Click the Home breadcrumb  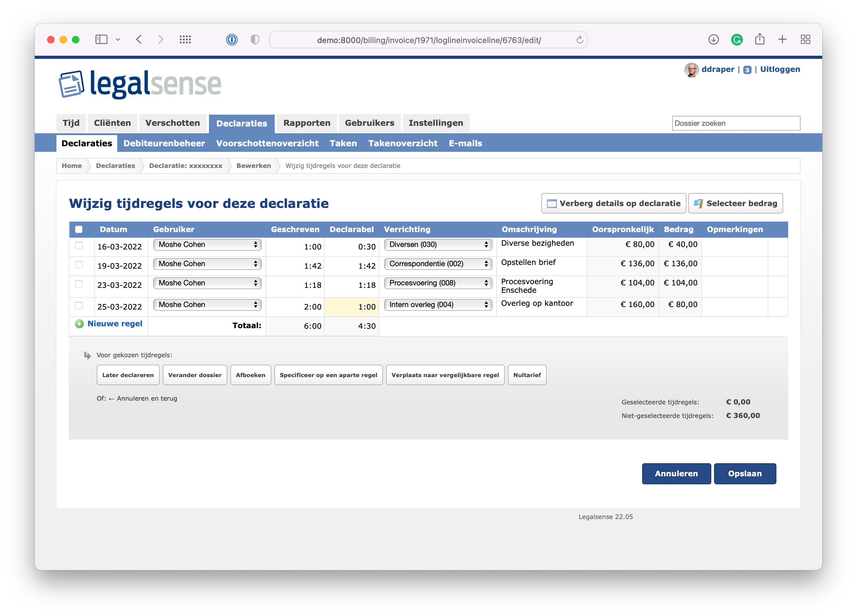[71, 166]
